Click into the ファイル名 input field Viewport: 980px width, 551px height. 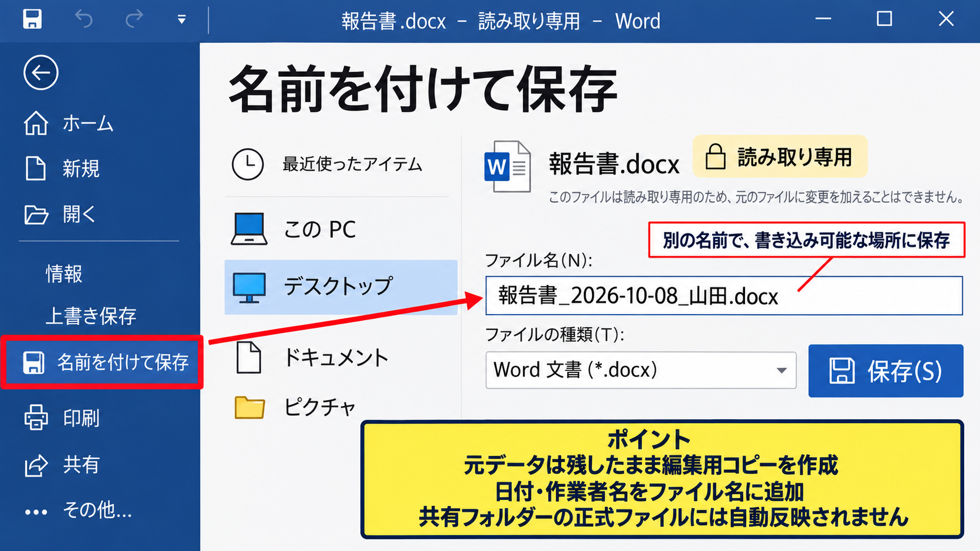pyautogui.click(x=724, y=295)
